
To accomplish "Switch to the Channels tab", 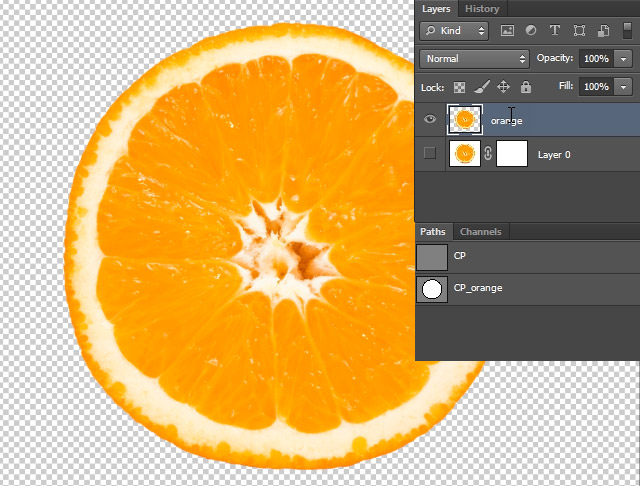I will [480, 232].
